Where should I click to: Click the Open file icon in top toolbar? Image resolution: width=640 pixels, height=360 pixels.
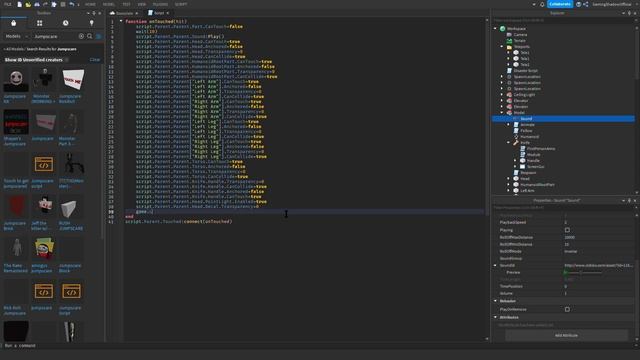[28, 4]
